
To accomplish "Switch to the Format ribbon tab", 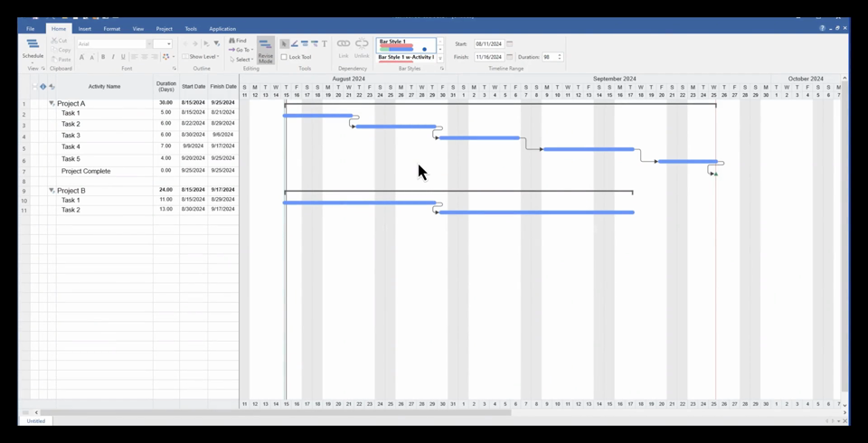I will point(112,29).
